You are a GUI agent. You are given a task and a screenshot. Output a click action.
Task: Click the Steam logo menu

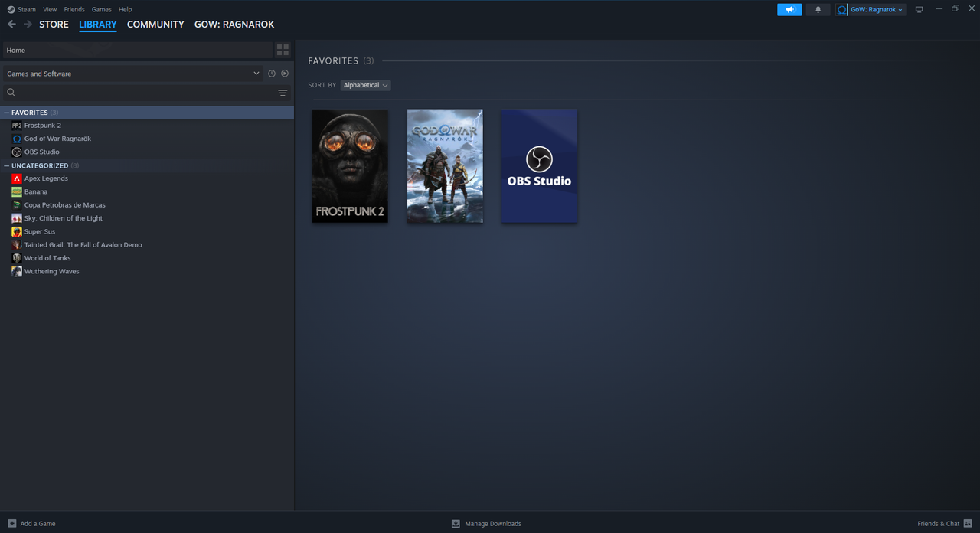22,9
